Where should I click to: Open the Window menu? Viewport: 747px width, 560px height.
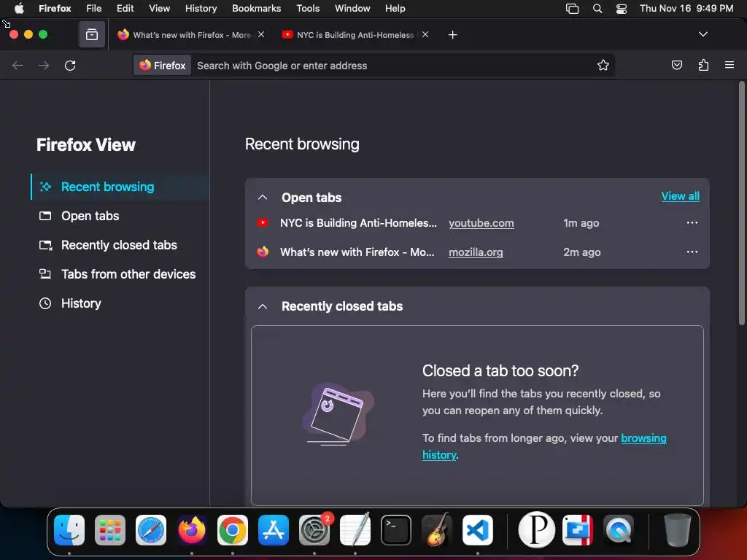[352, 8]
